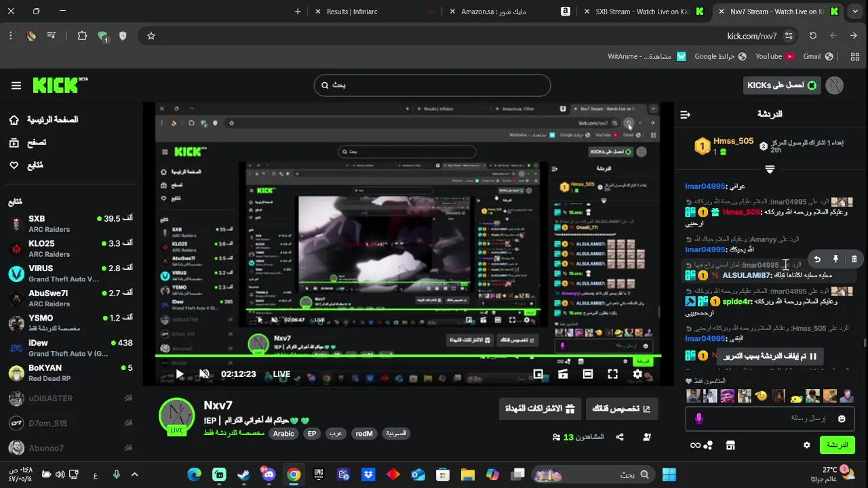Bookmark this page with star icon
Viewport: 868px width, 488px height.
coord(151,36)
